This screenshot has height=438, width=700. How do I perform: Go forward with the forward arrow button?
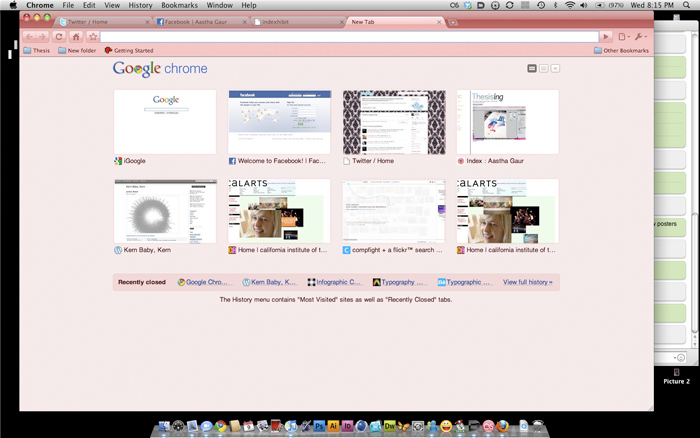point(42,37)
